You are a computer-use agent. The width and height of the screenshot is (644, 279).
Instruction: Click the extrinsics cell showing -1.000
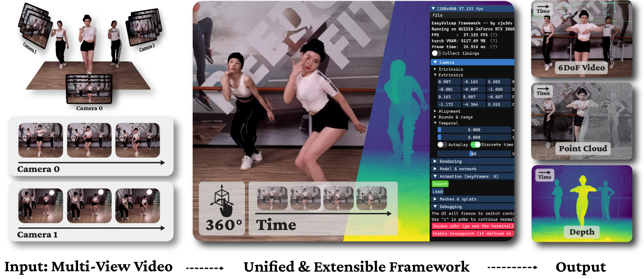click(x=498, y=89)
